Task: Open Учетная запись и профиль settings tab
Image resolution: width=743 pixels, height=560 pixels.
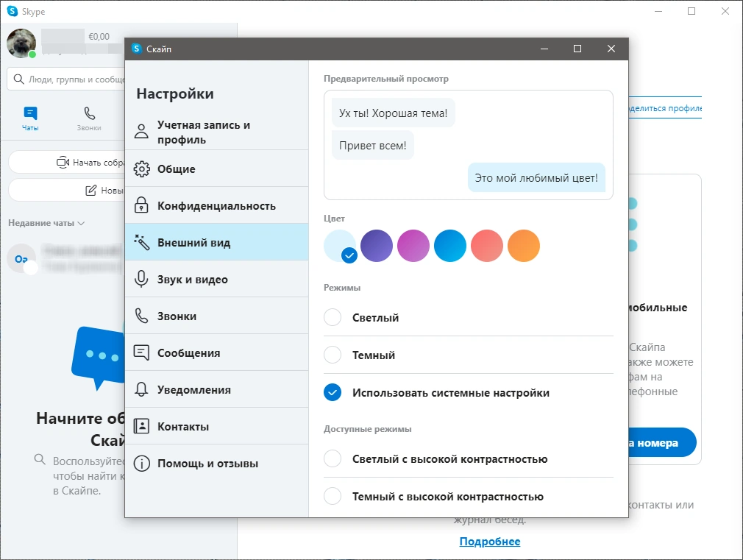Action: (216, 132)
